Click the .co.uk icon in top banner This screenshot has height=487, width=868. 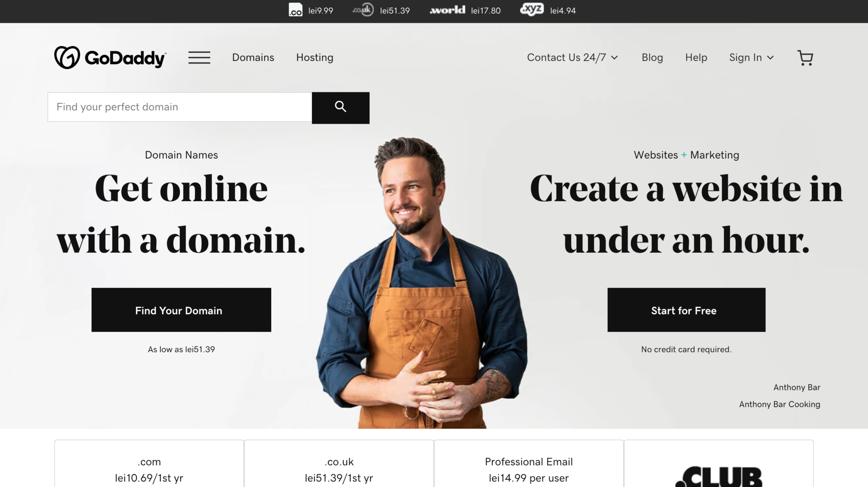[363, 9]
